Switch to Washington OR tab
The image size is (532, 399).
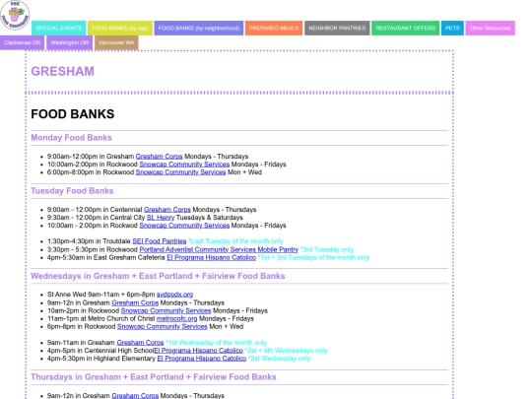(x=69, y=42)
